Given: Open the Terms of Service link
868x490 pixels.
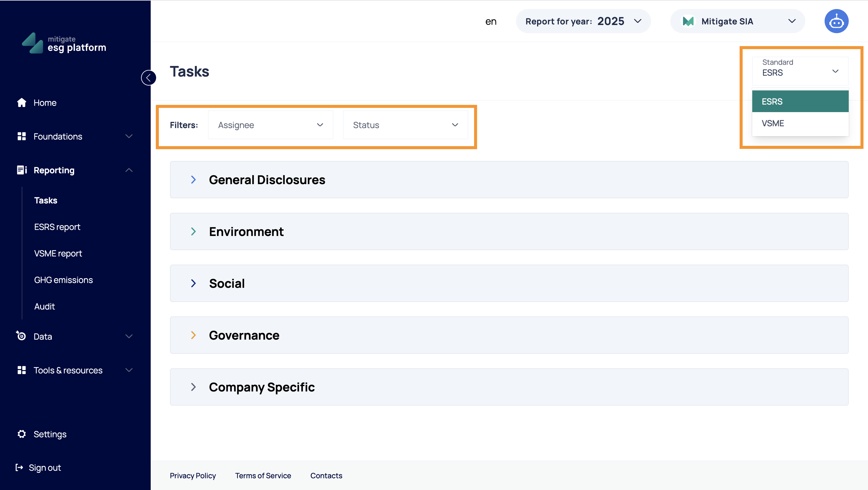Looking at the screenshot, I should click(263, 476).
